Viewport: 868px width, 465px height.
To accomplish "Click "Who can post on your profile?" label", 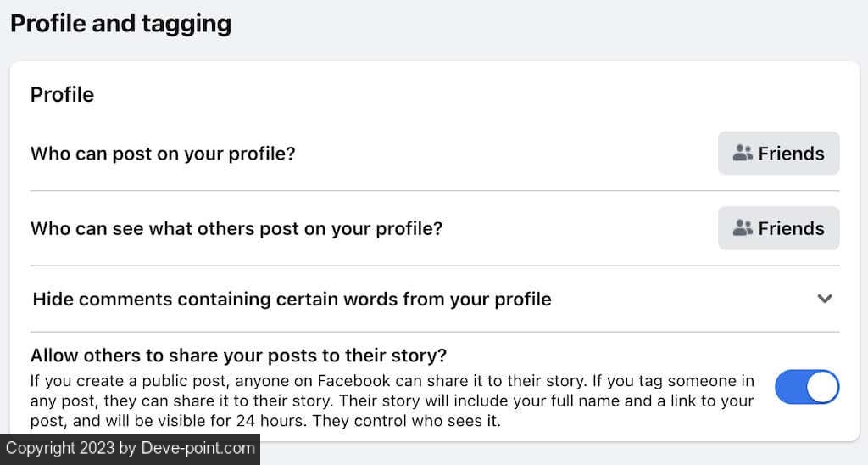I will [x=163, y=154].
